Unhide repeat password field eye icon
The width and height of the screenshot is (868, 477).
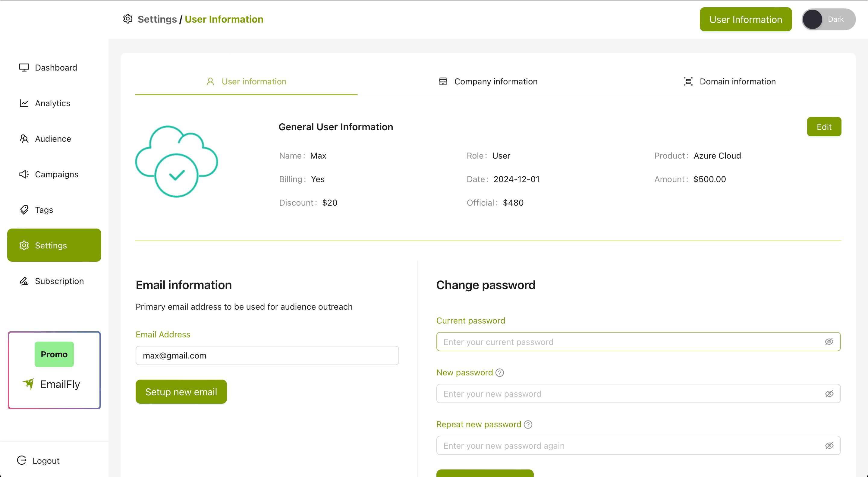(x=829, y=445)
